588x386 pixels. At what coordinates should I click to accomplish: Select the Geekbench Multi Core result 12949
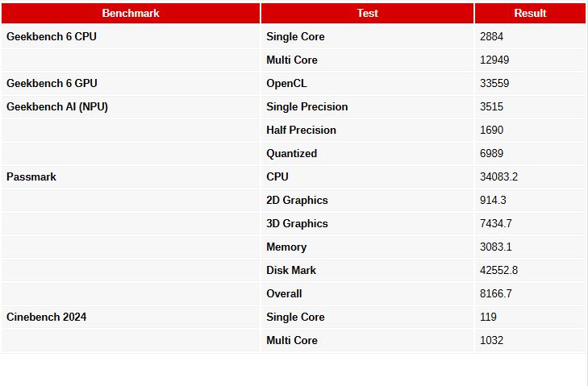click(x=494, y=60)
